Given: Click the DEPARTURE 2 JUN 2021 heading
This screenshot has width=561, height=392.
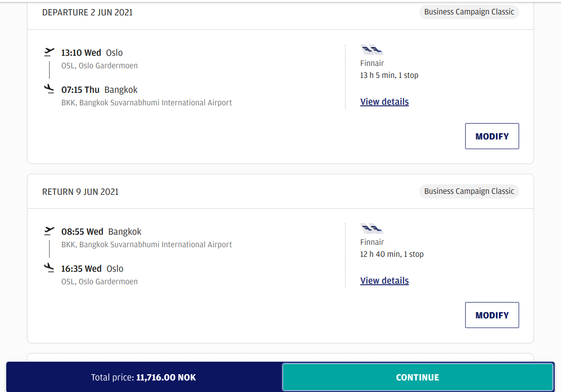Looking at the screenshot, I should [87, 13].
